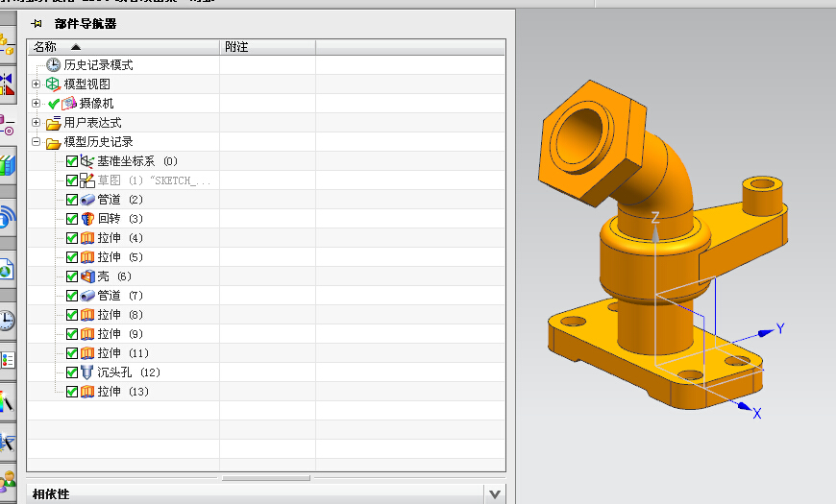Click the 草图 (1) sketch icon
This screenshot has width=836, height=504.
(87, 180)
